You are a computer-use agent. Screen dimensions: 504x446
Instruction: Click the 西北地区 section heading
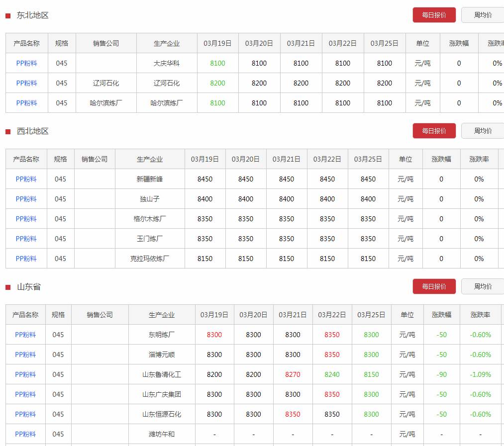32,131
